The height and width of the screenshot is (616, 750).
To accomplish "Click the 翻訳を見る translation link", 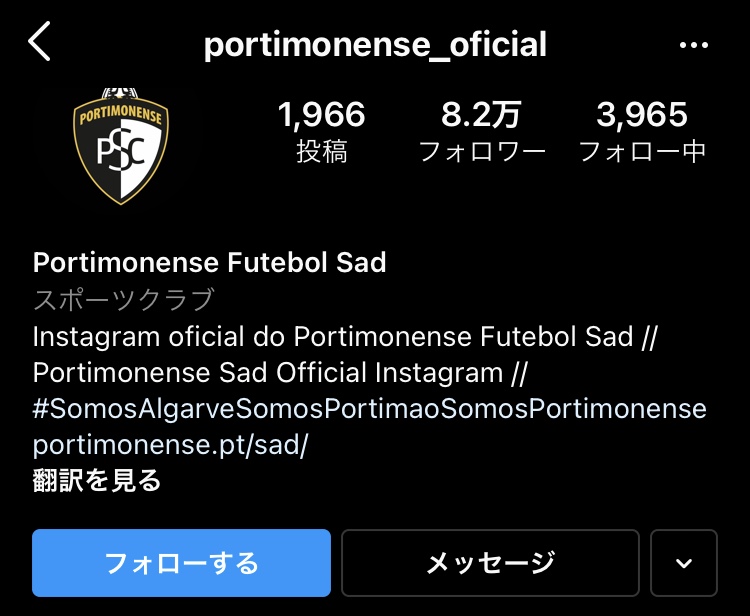I will coord(97,481).
